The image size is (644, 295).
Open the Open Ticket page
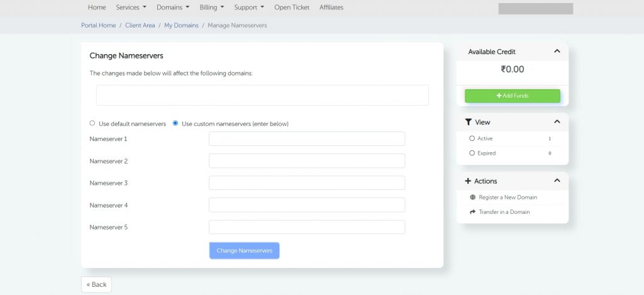pos(292,8)
